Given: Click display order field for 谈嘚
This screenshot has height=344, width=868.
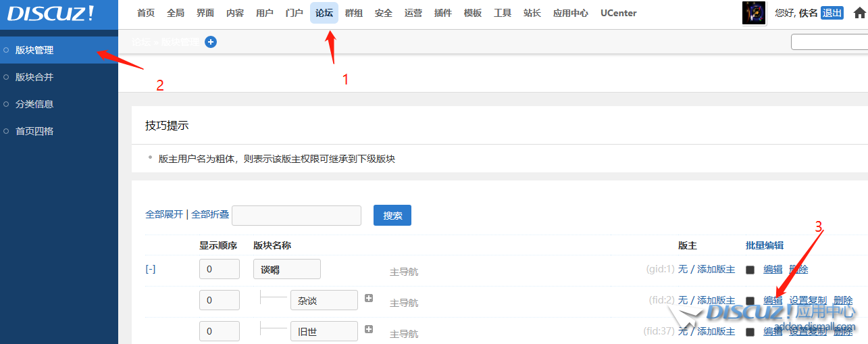Looking at the screenshot, I should point(219,269).
